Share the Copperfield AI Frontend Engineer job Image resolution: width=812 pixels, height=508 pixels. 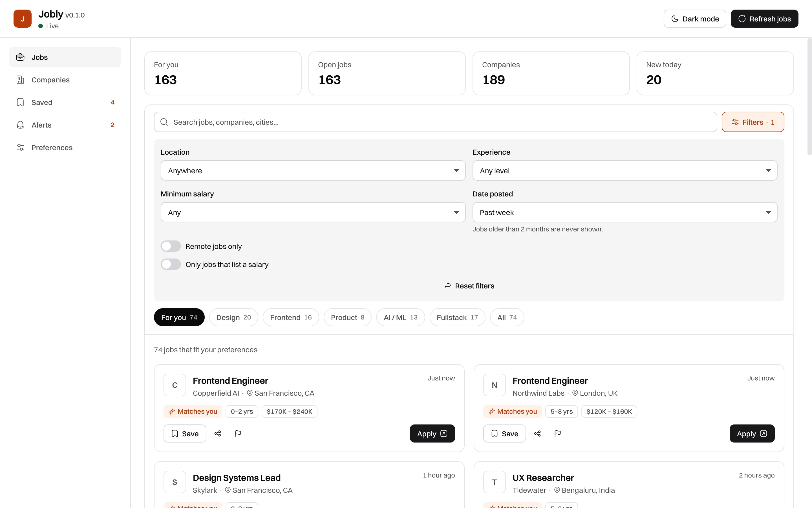tap(217, 433)
